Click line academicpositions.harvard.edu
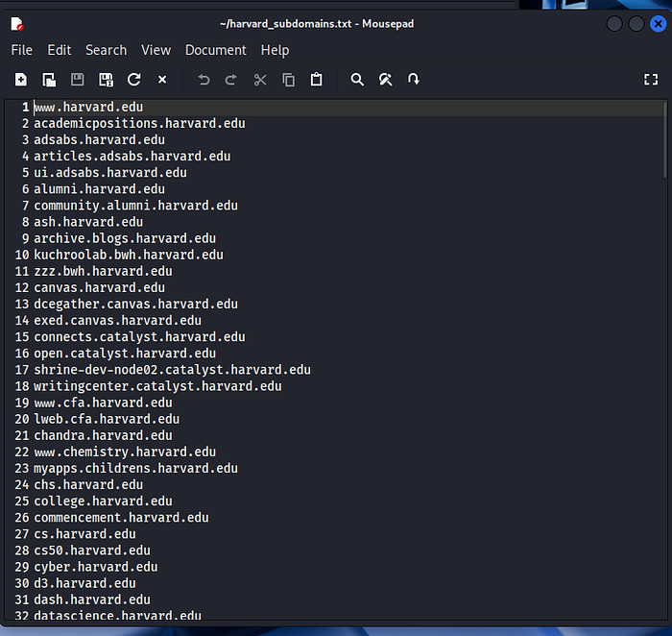Image resolution: width=672 pixels, height=636 pixels. coord(140,124)
